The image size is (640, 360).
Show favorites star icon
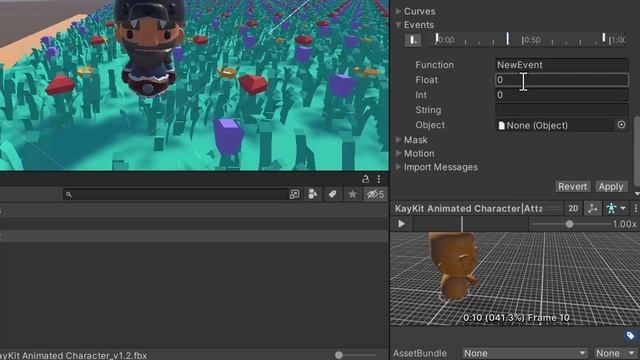352,194
